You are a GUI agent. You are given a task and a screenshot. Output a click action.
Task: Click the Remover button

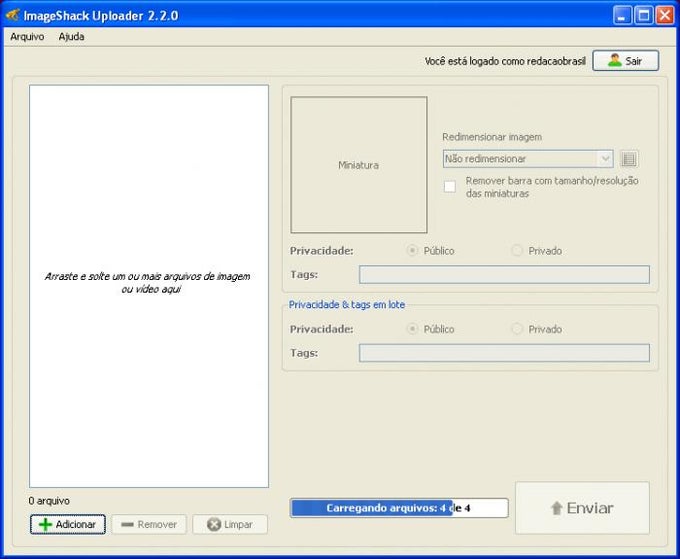click(x=149, y=524)
